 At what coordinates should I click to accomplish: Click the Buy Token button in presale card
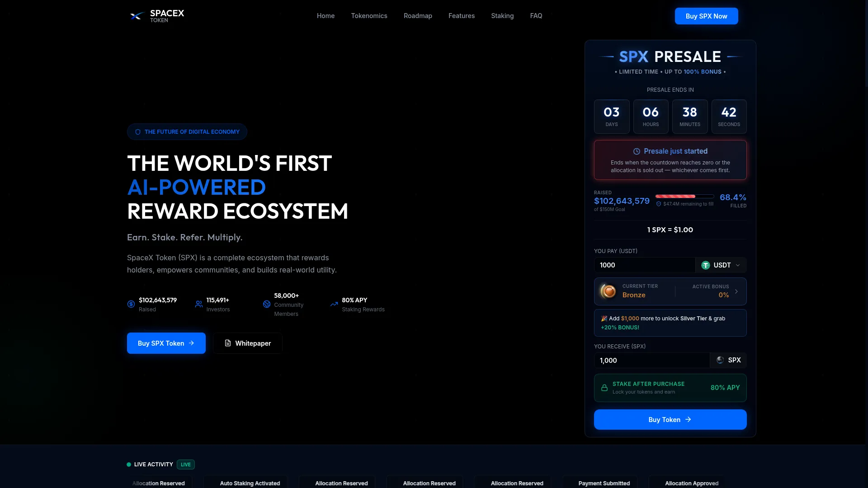click(x=670, y=419)
